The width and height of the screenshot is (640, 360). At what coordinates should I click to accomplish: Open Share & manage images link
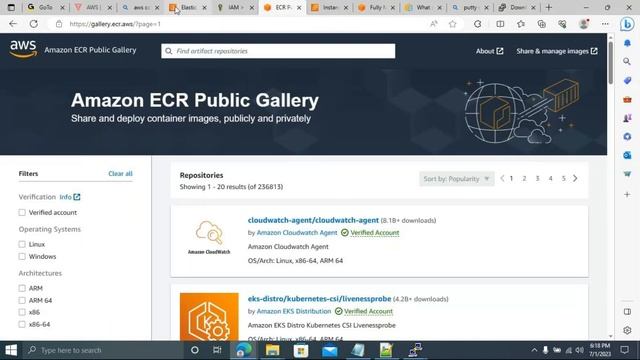557,51
